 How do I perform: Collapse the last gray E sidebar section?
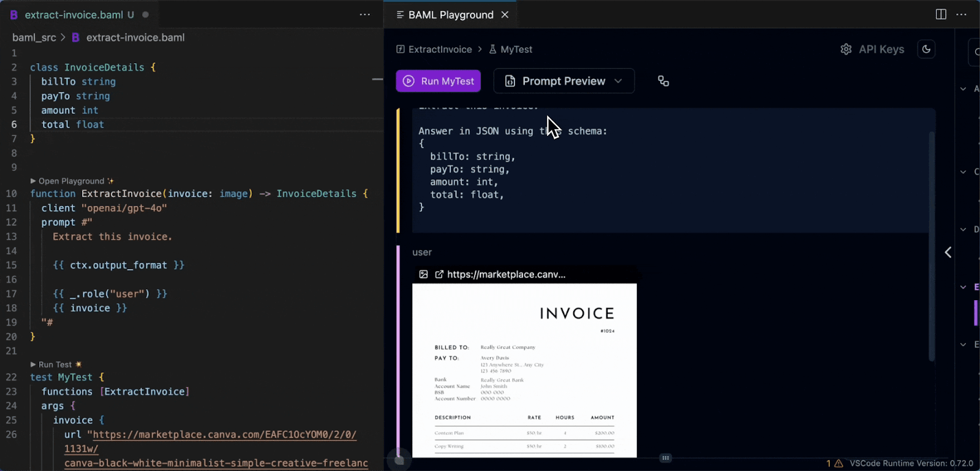click(963, 344)
